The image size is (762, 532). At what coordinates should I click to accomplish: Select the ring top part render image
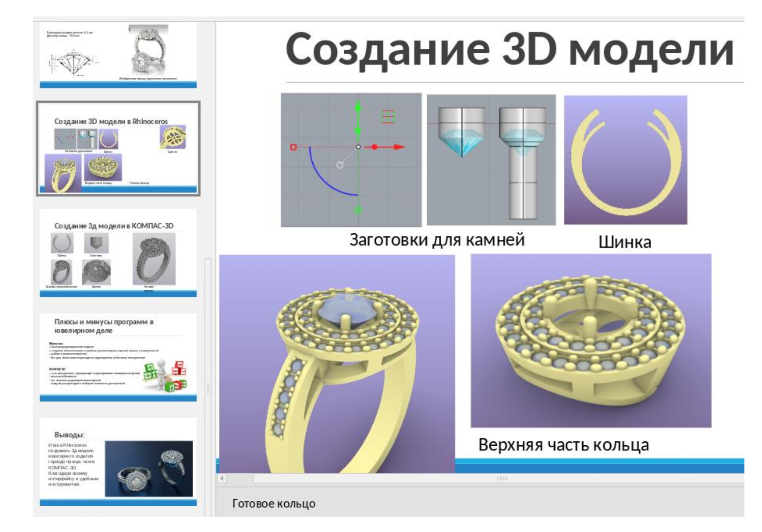(x=591, y=340)
